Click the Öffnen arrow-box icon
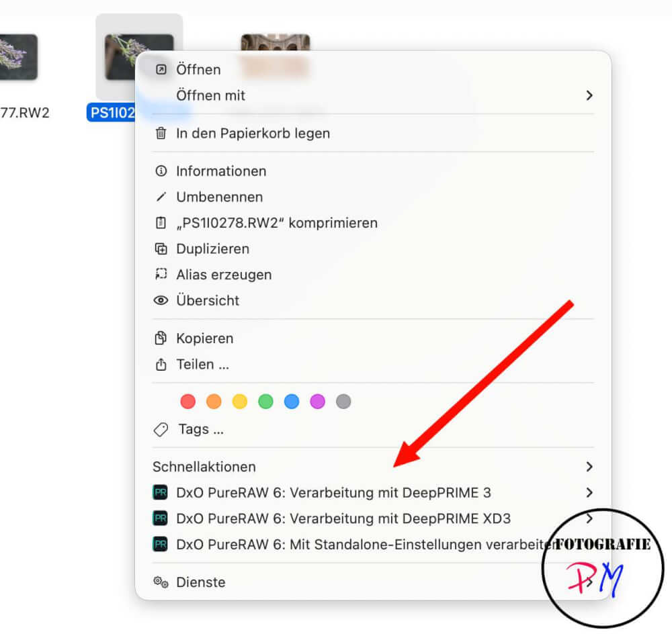 (161, 69)
